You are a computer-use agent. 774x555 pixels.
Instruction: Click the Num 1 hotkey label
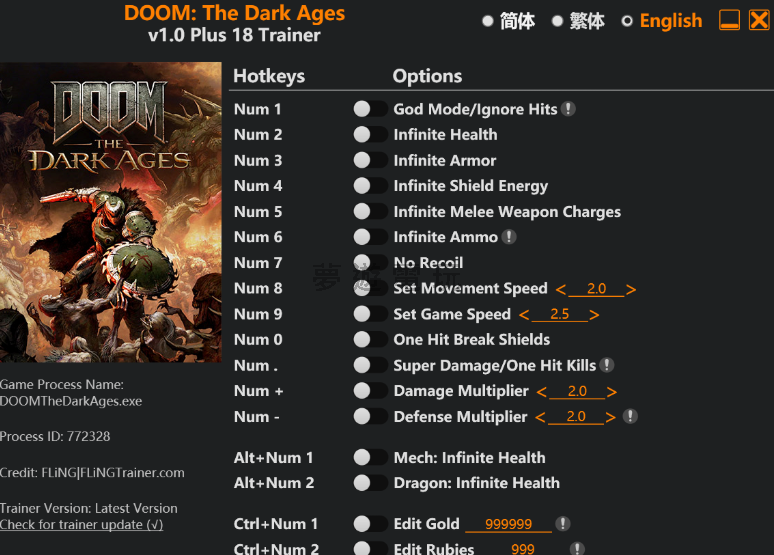click(258, 109)
